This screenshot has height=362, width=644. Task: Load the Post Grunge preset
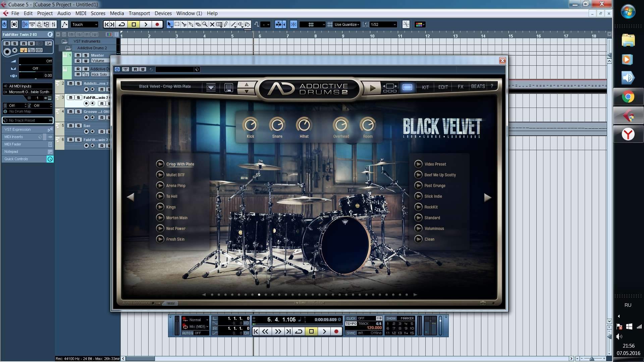(x=435, y=186)
